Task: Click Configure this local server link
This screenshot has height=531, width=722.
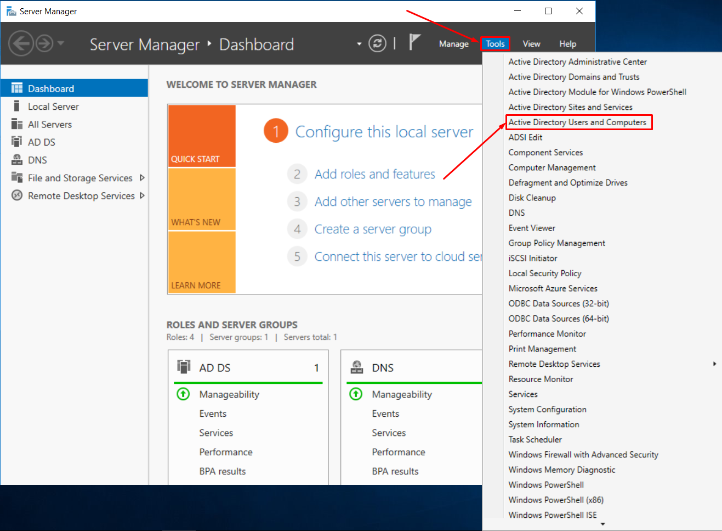Action: [x=384, y=132]
